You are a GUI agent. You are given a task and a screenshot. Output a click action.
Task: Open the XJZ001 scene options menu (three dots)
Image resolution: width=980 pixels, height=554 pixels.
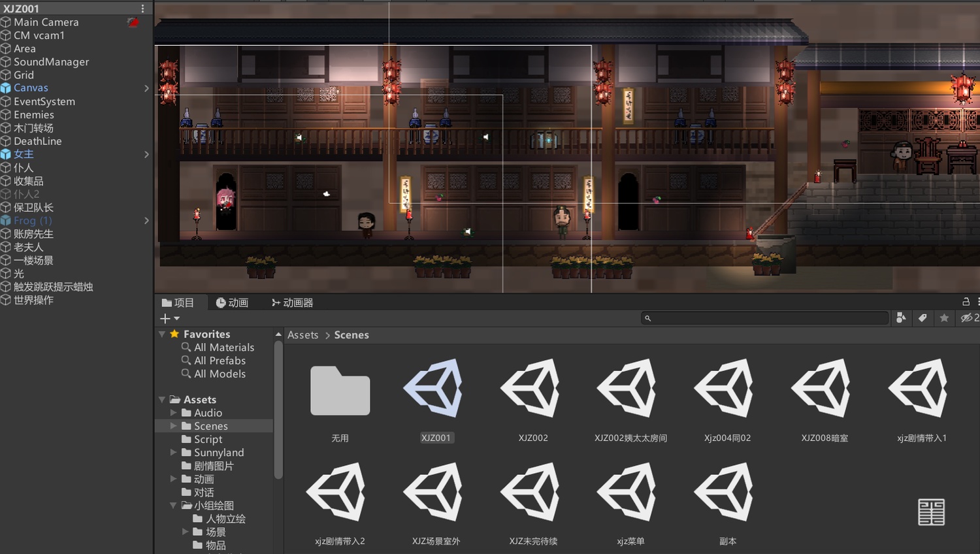pyautogui.click(x=142, y=8)
